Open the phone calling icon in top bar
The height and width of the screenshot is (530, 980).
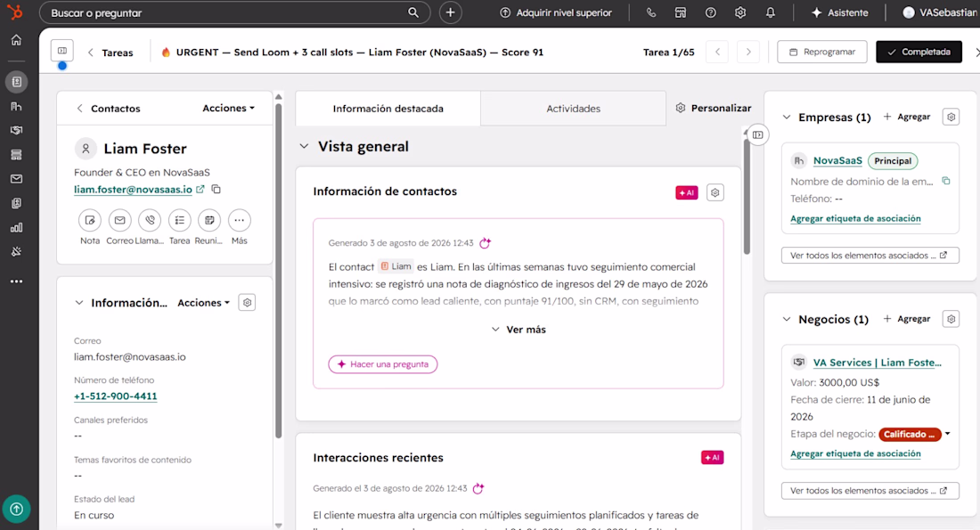point(650,12)
